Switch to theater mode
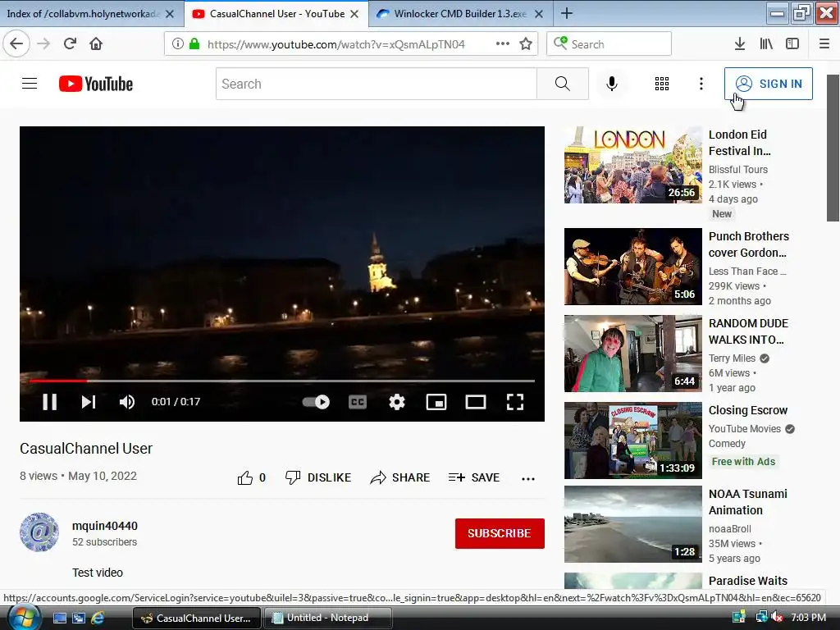The width and height of the screenshot is (840, 630). click(475, 402)
